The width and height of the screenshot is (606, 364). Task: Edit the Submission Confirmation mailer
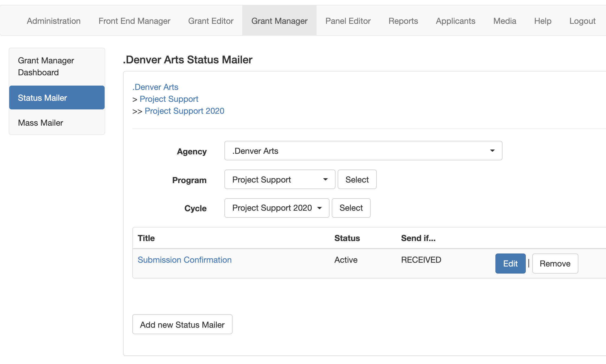coord(510,264)
